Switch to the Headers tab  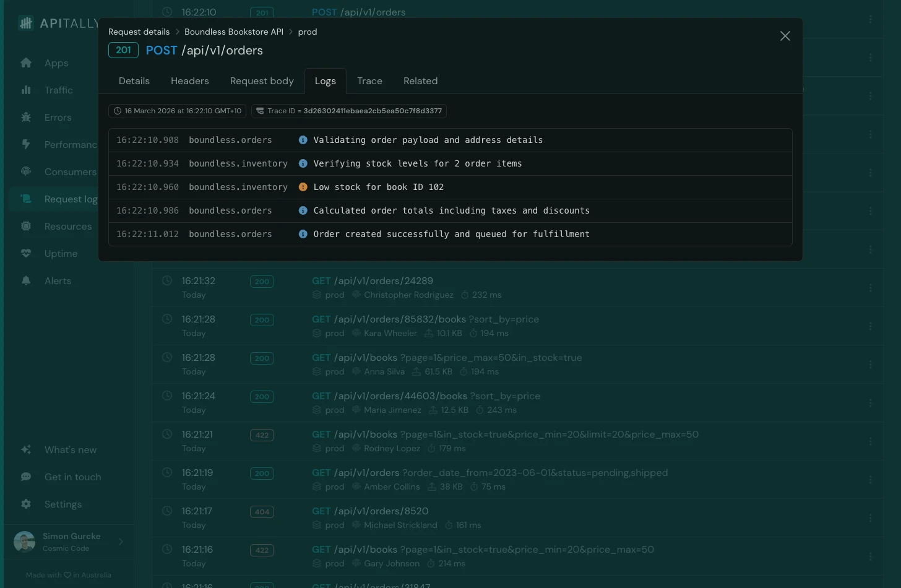(x=189, y=80)
